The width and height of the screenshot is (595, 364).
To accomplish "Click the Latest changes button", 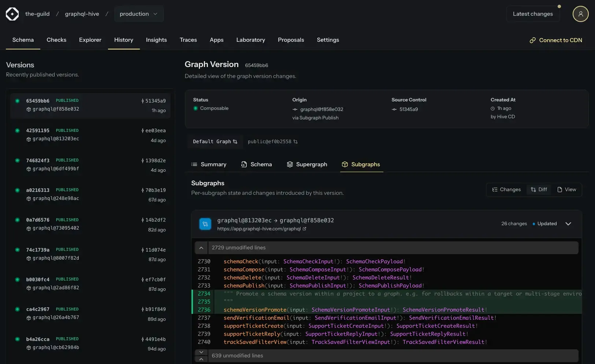I will pyautogui.click(x=533, y=14).
